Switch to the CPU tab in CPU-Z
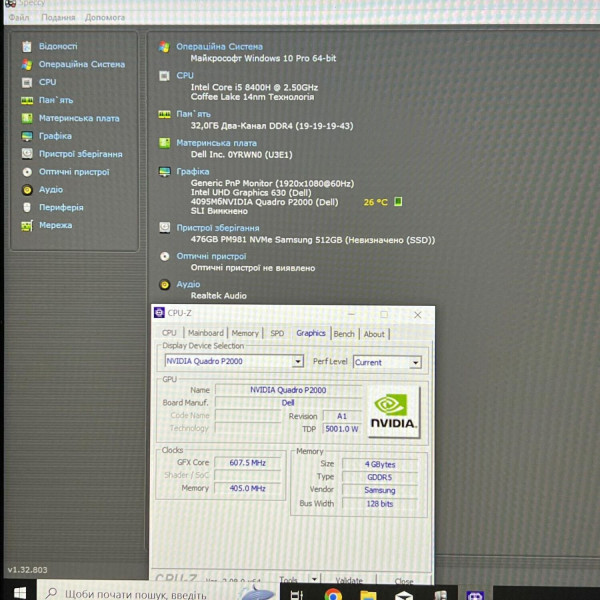Viewport: 600px width, 600px height. pos(169,333)
